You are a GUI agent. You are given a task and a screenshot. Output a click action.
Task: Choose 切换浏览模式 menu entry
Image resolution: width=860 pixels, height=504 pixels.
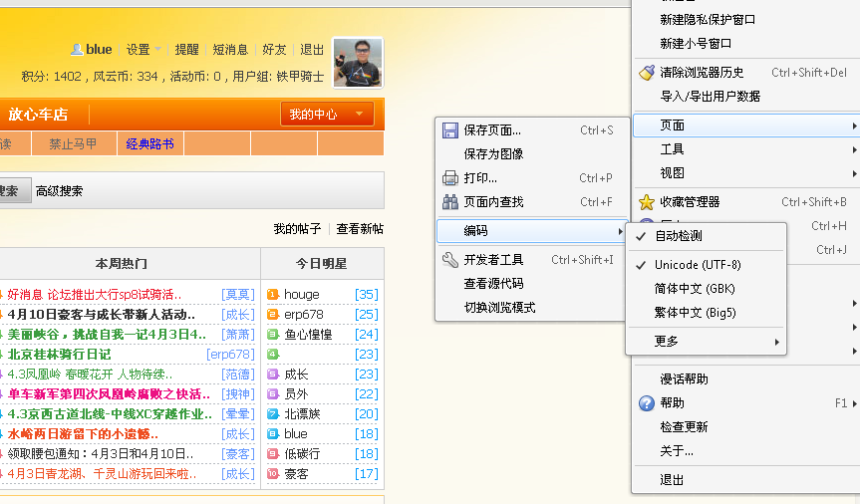coord(531,308)
